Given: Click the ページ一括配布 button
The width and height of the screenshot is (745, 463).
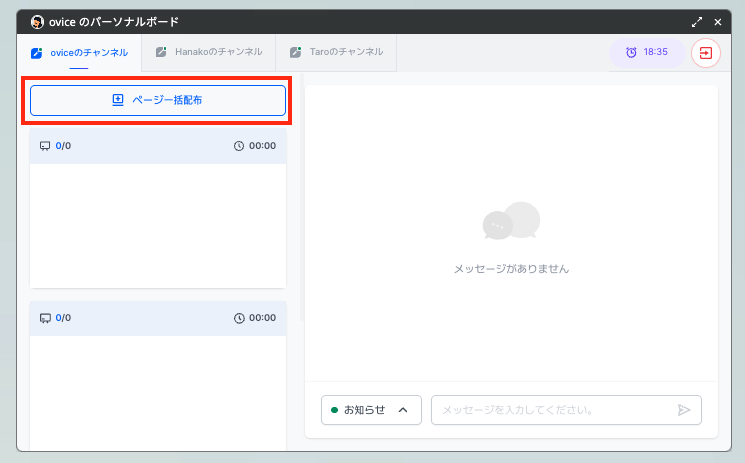Looking at the screenshot, I should pyautogui.click(x=158, y=100).
